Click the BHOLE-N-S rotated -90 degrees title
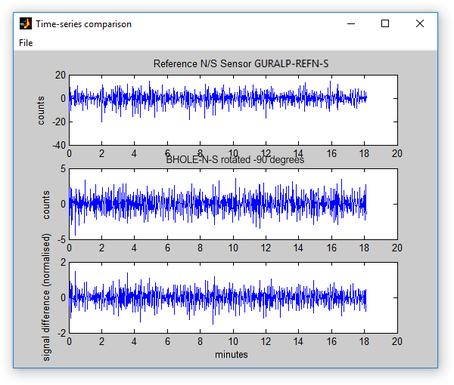The height and width of the screenshot is (385, 454). [x=235, y=160]
